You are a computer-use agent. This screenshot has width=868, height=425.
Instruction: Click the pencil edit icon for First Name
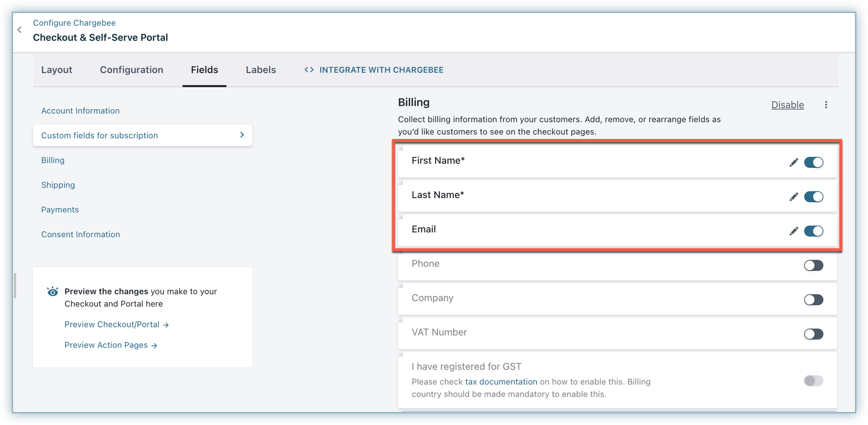coord(794,163)
